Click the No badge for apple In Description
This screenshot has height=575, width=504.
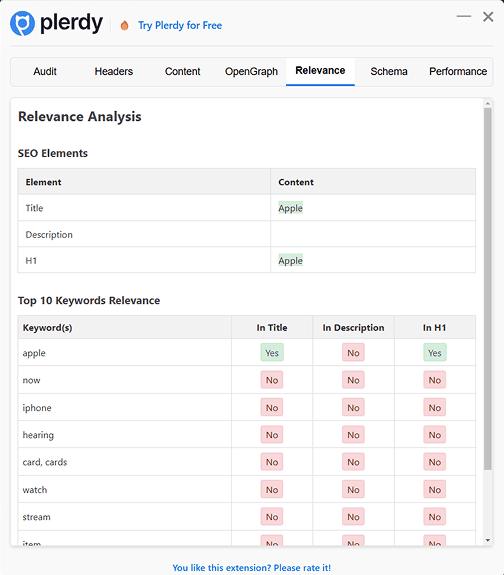pos(353,352)
